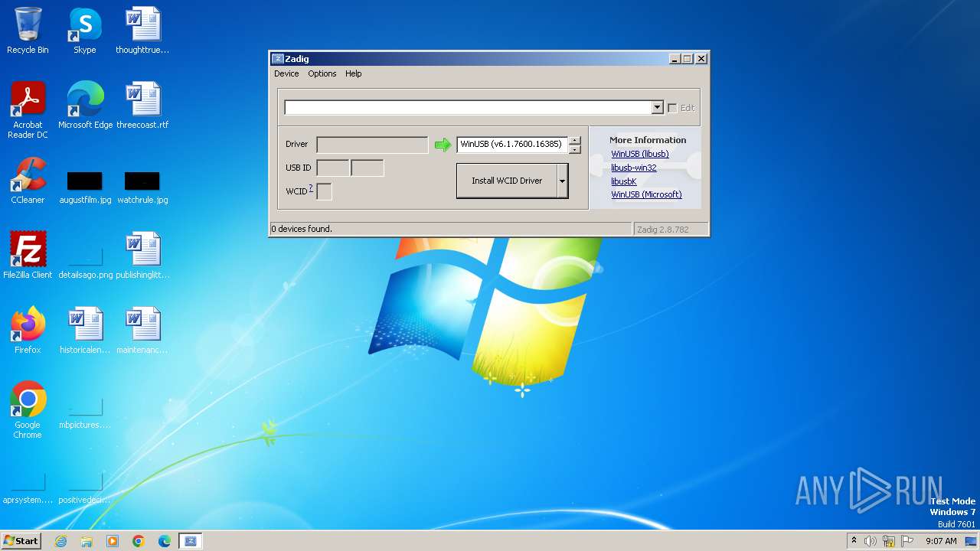Open the Skype desktop shortcut

[x=85, y=31]
